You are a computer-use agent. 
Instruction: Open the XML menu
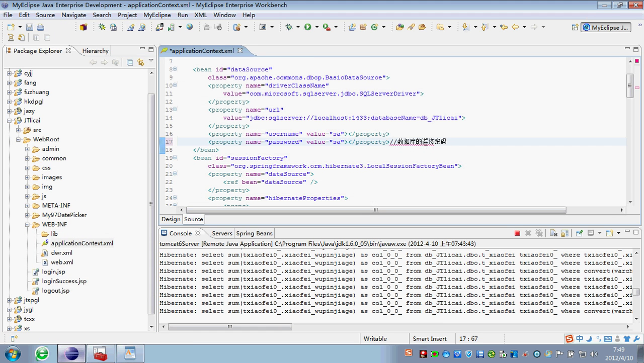201,15
